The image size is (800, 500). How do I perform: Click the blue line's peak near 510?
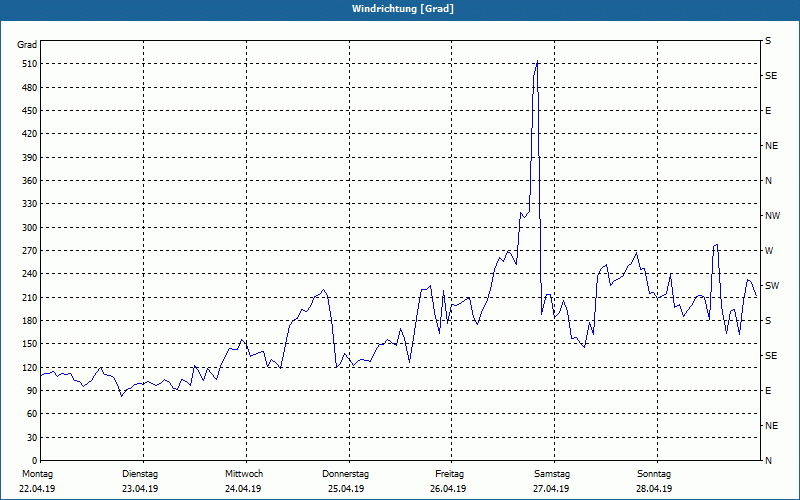tap(538, 61)
